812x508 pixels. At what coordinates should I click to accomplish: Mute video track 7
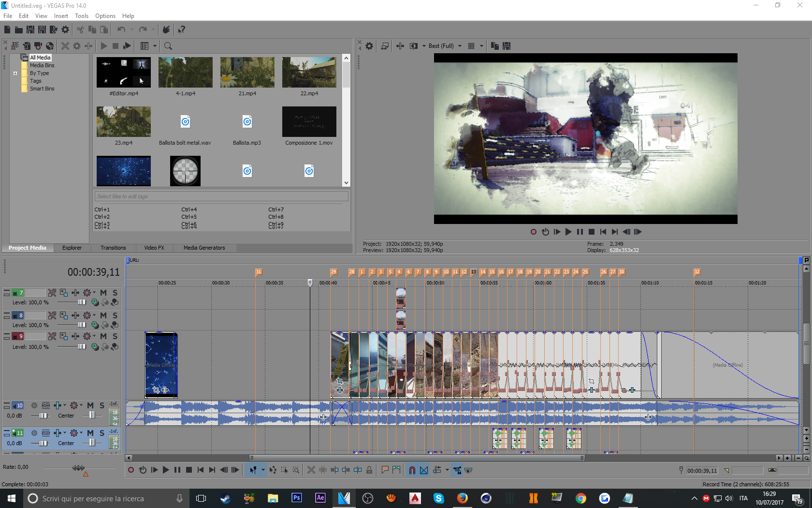click(103, 293)
